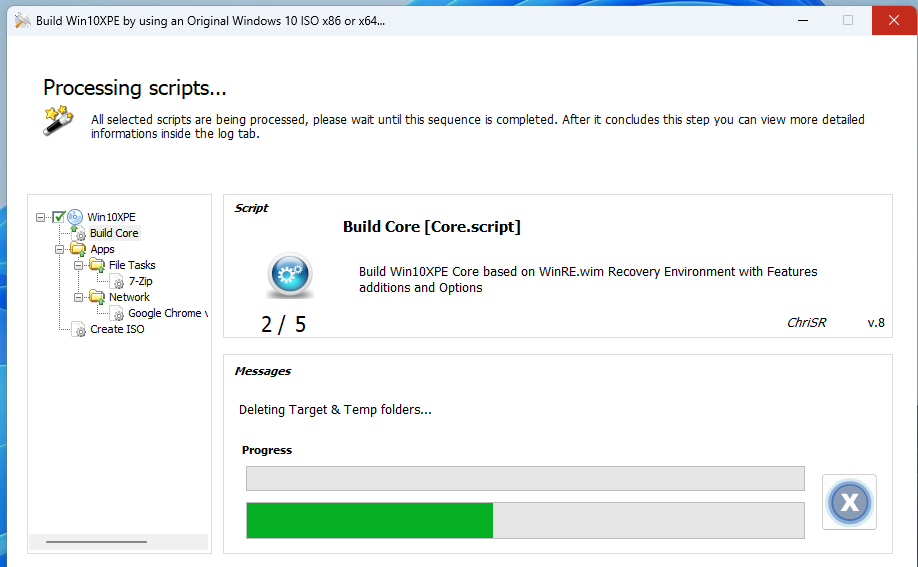
Task: Click the 'Build Core [Core.script]' title
Action: tap(431, 227)
